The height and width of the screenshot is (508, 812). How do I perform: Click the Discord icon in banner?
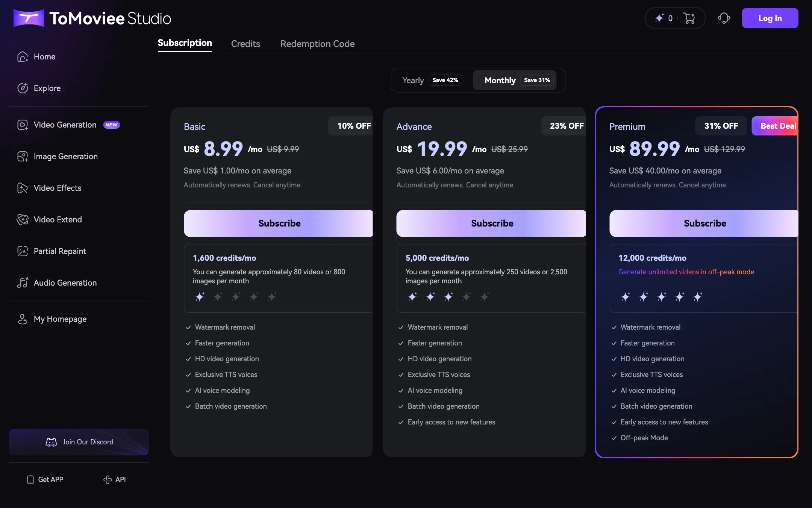point(51,442)
